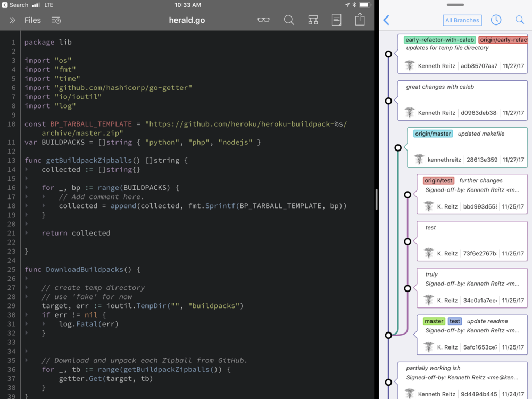The image size is (532, 399).
Task: Open commit 'great changes with caleb'
Action: 462,100
